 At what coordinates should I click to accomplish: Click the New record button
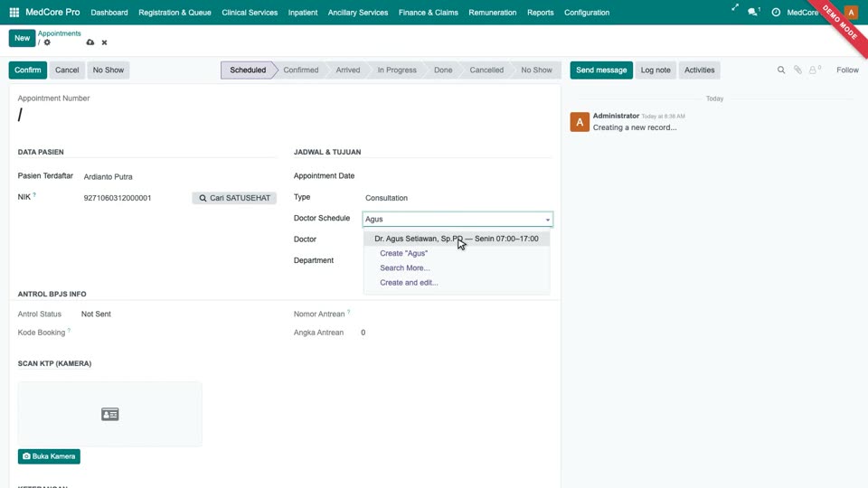(22, 38)
